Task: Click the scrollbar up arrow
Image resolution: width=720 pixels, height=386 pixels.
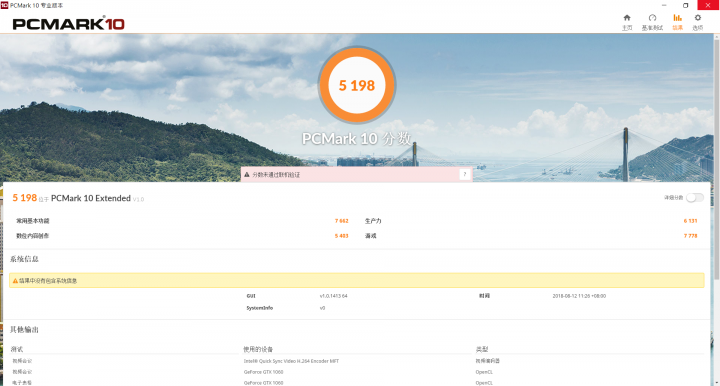Action: pos(716,37)
